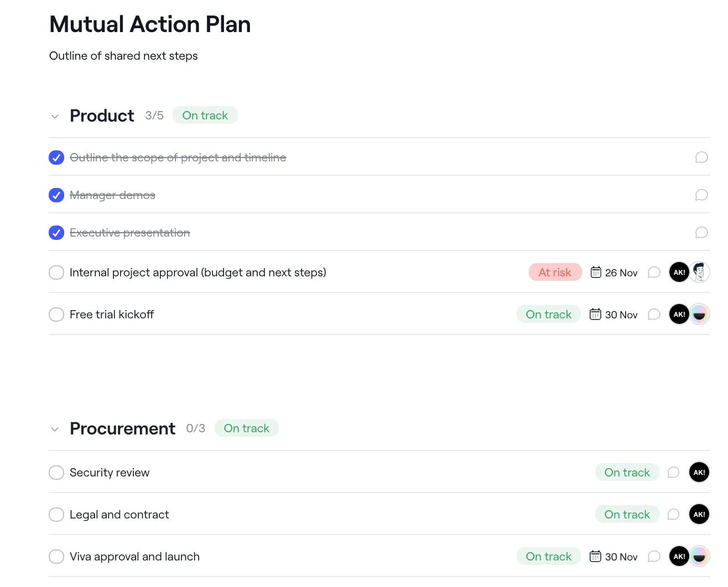Click calendar icon on Viva approval task
The height and width of the screenshot is (587, 728).
tap(595, 556)
